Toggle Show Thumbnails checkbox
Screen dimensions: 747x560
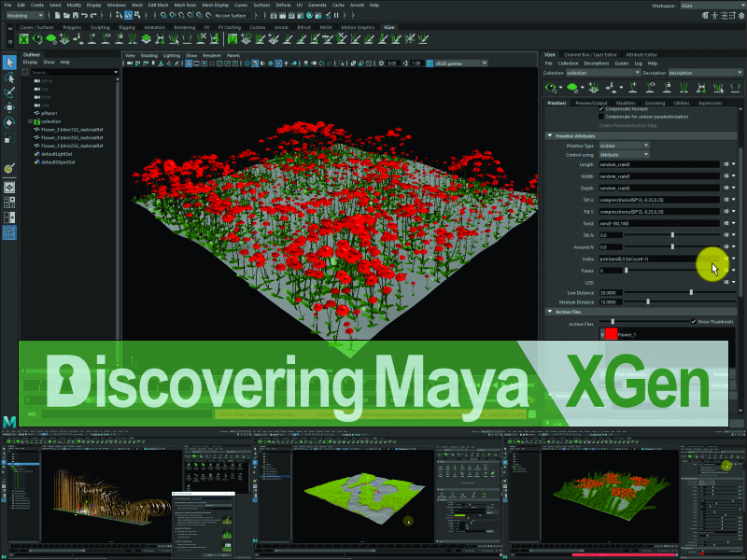pos(694,322)
